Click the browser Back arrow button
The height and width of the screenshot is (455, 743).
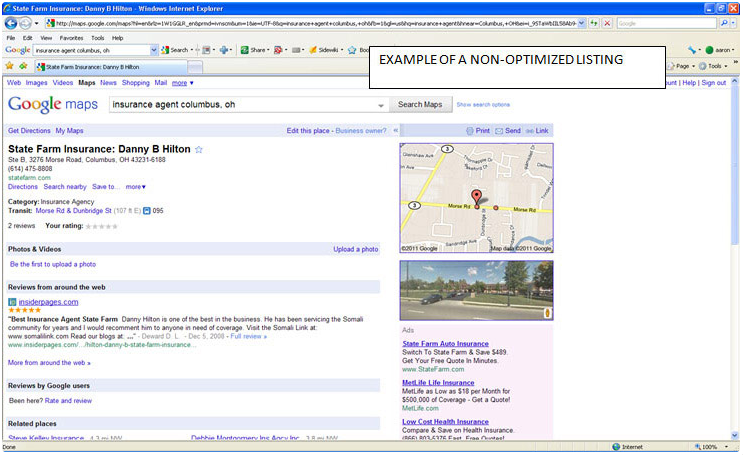(11, 23)
